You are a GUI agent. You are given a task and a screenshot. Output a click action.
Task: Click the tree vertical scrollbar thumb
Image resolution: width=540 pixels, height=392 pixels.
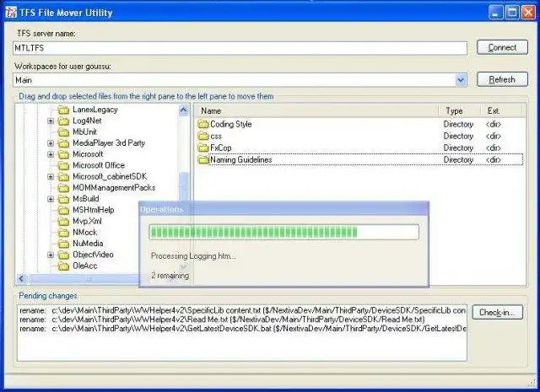pyautogui.click(x=184, y=186)
